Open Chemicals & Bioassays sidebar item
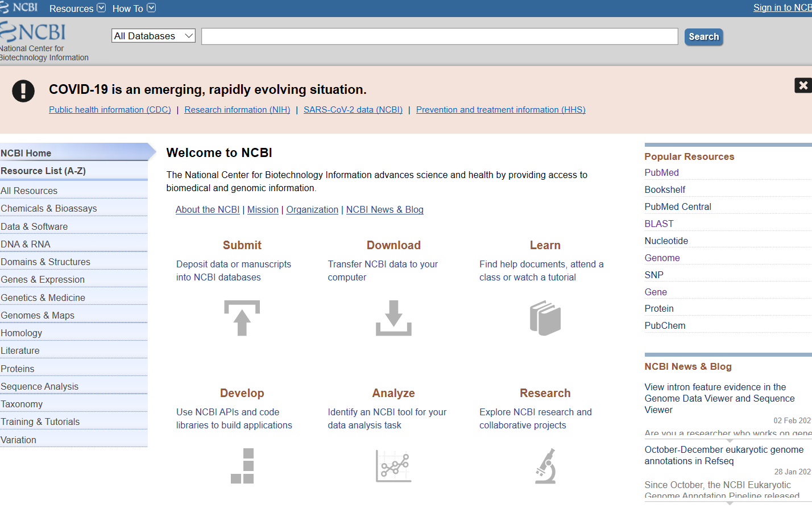 tap(74, 208)
